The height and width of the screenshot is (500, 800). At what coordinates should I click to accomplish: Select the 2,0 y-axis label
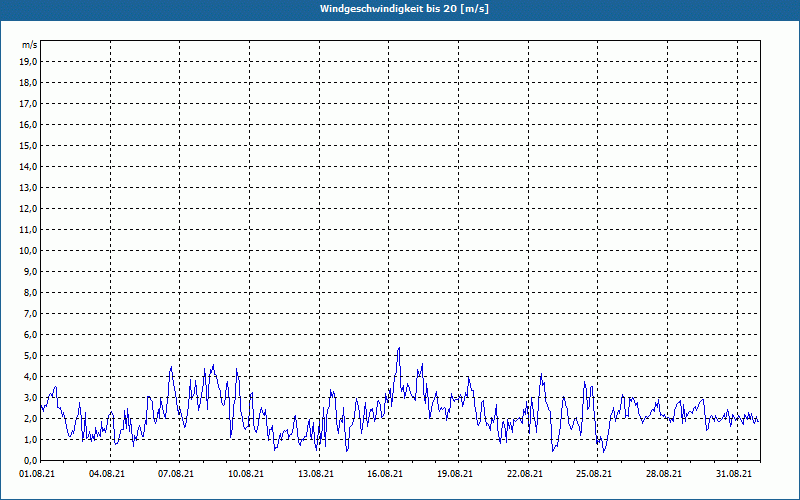click(30, 418)
